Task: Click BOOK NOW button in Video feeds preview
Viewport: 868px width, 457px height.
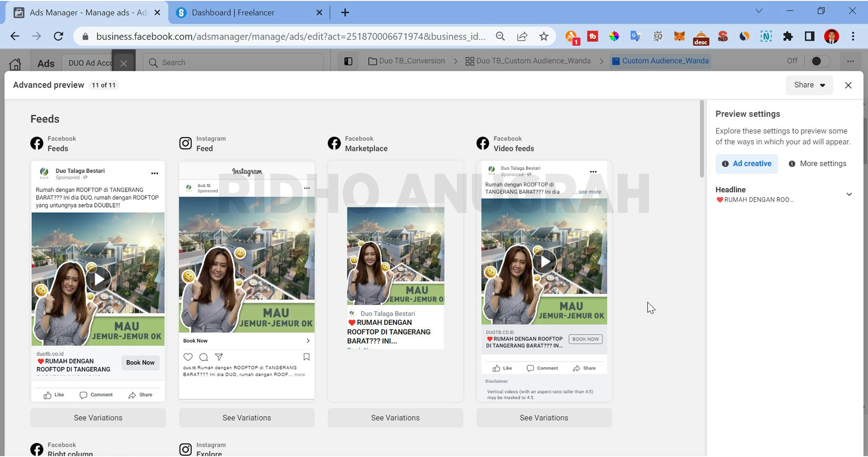Action: 585,339
